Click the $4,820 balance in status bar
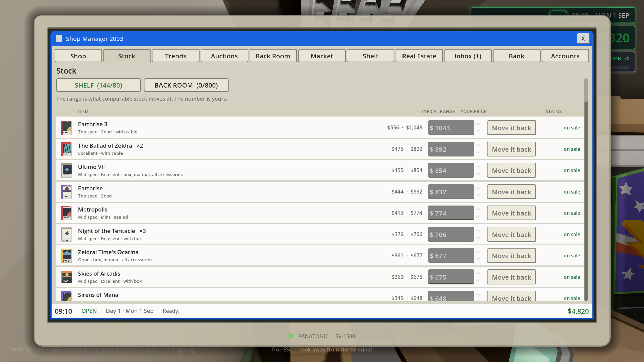This screenshot has width=644, height=362. pyautogui.click(x=578, y=311)
